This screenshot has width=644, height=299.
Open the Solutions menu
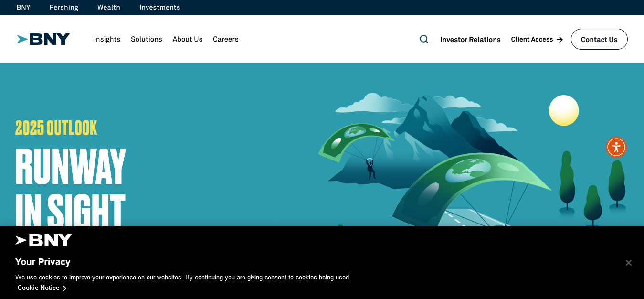point(147,39)
